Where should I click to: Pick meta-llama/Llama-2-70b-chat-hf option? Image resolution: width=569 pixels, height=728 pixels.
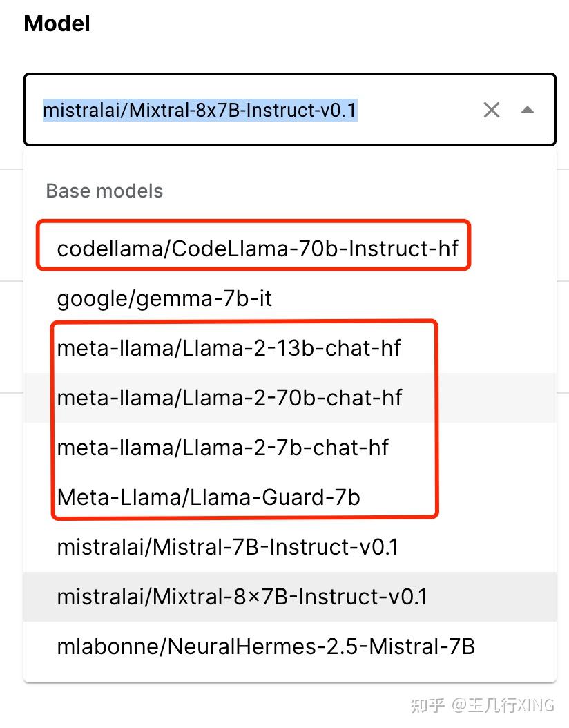tap(229, 398)
